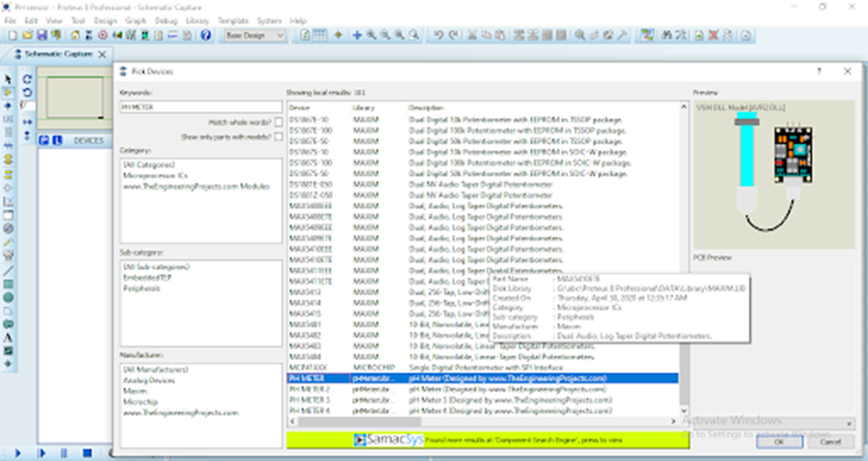Click the Stop simulation button

(x=83, y=453)
